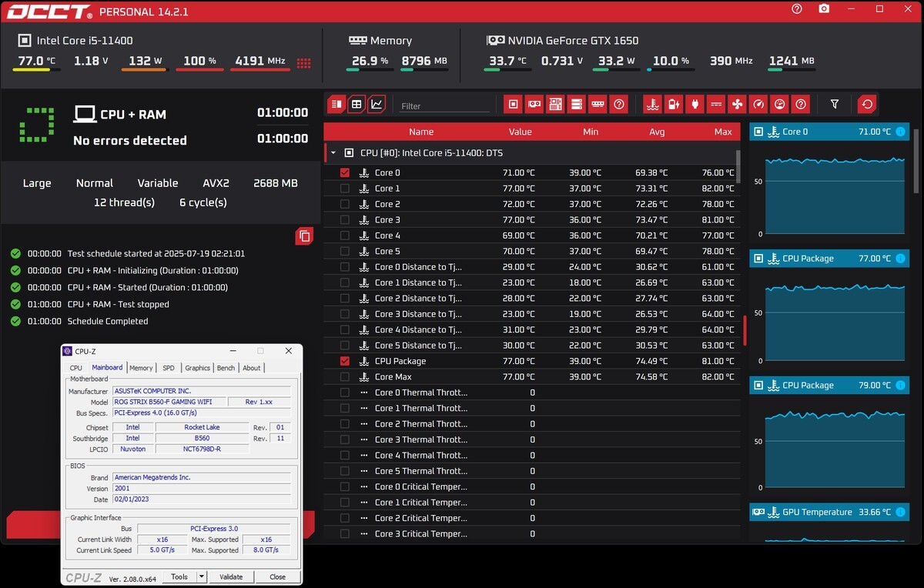This screenshot has height=588, width=924.
Task: Check the Core 3 sensor checkbox
Action: 344,220
